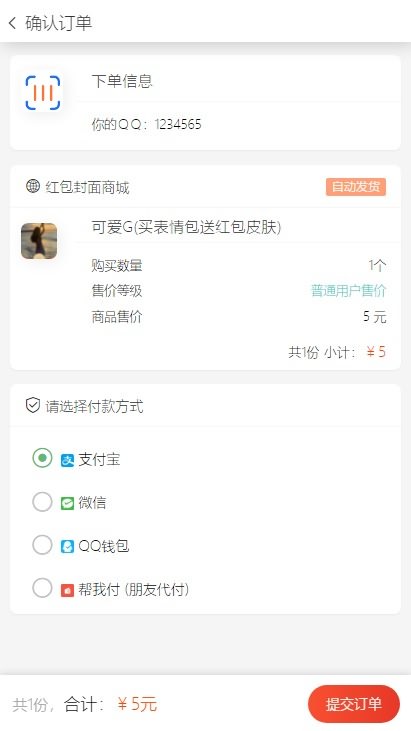
Task: Click the product title 可爱G(买表情包送红包皮肤)
Action: point(186,228)
